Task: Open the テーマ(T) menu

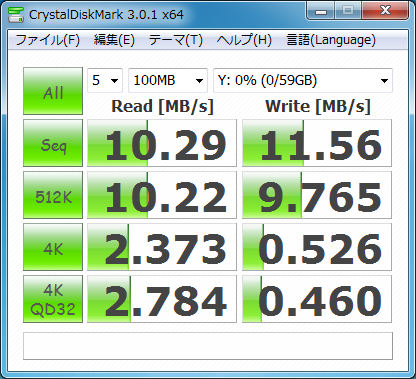Action: 176,40
